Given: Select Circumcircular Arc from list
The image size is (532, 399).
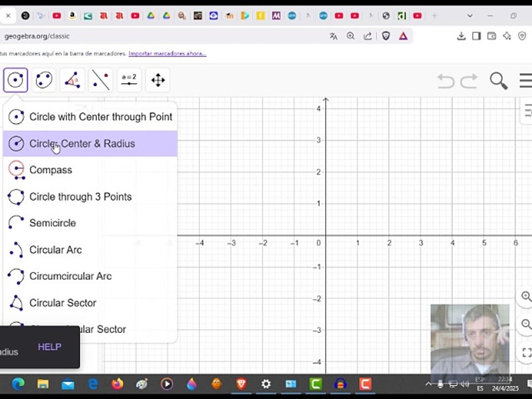Looking at the screenshot, I should [90, 276].
